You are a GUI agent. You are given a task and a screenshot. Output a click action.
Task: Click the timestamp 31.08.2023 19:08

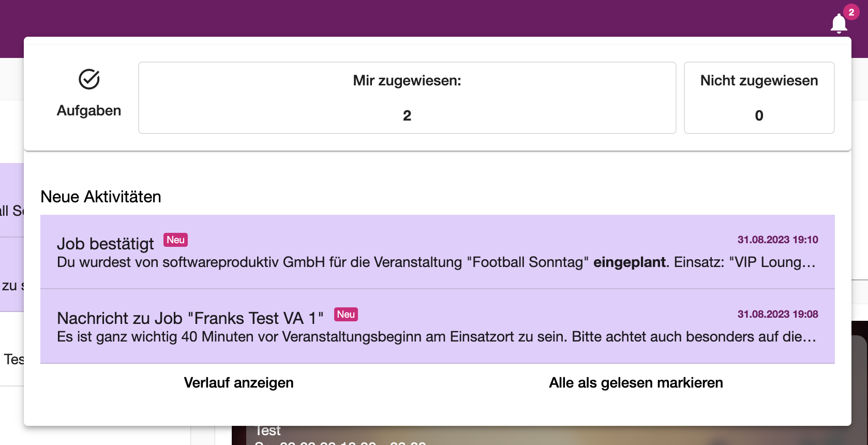(777, 314)
